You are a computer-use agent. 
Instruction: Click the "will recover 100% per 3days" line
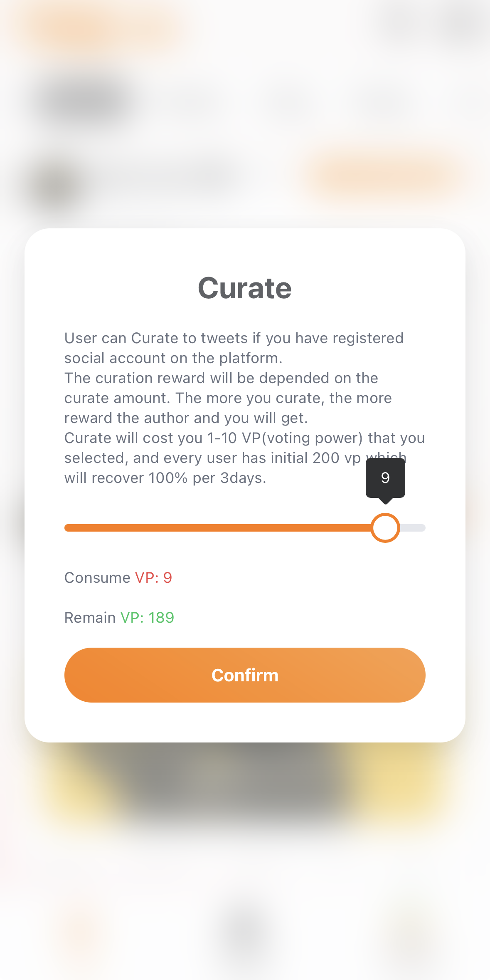[165, 478]
